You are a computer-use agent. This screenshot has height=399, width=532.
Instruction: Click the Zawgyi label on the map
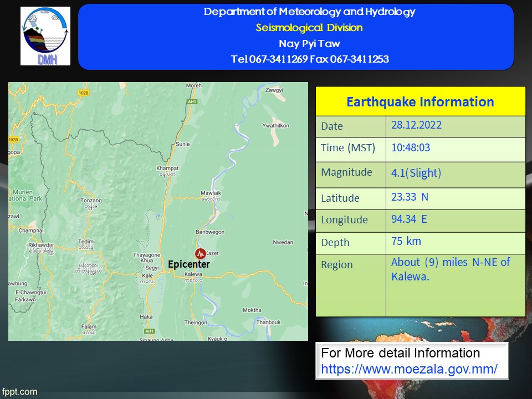pos(274,90)
